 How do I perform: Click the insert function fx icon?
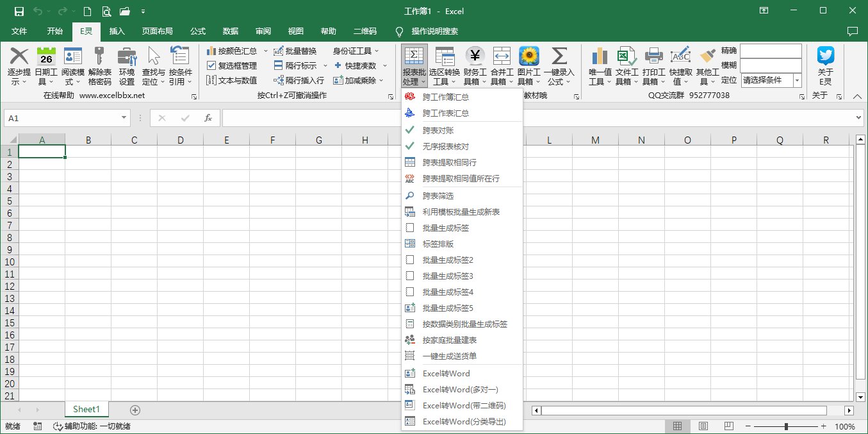208,118
